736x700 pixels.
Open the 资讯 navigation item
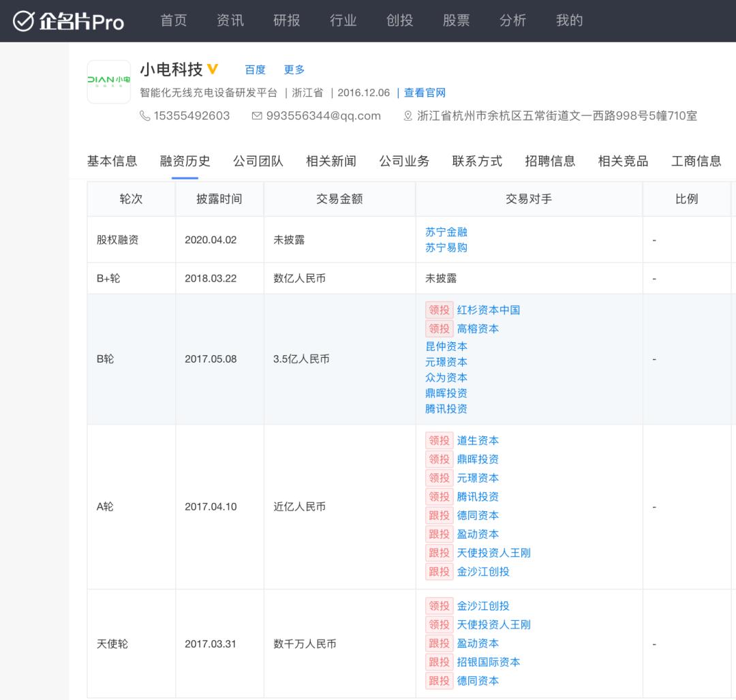230,20
